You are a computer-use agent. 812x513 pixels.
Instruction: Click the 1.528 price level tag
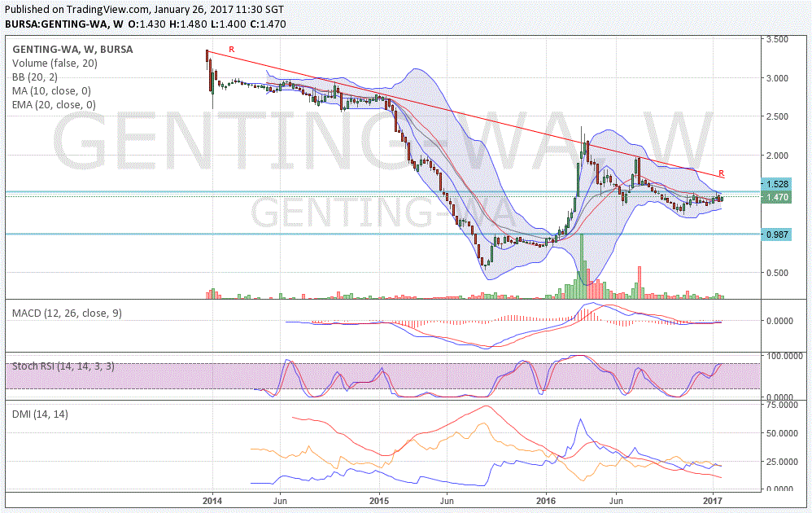coord(777,184)
